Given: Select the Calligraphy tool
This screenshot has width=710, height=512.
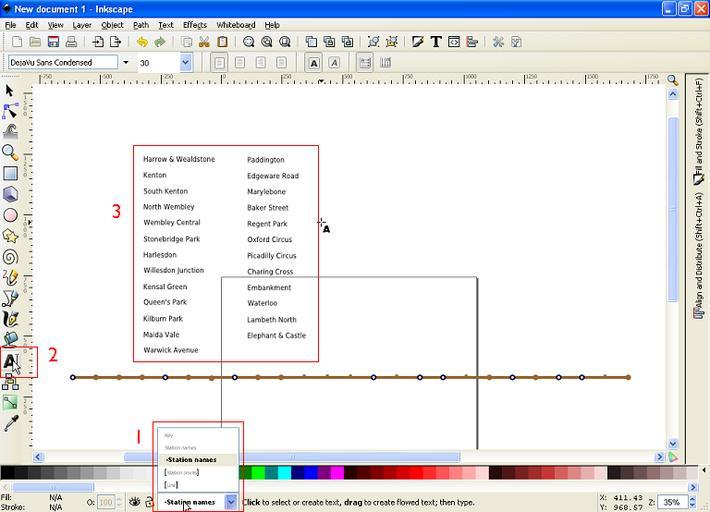Looking at the screenshot, I should [x=10, y=319].
